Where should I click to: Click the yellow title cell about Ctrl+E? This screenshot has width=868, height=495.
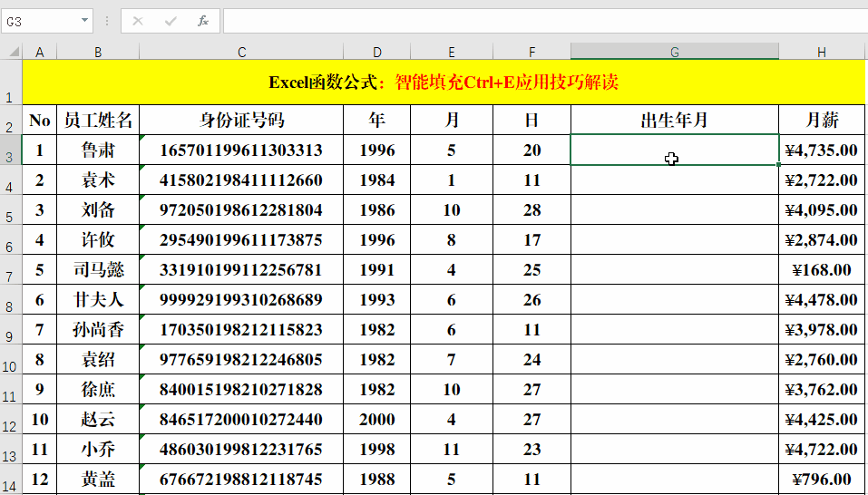coord(444,82)
